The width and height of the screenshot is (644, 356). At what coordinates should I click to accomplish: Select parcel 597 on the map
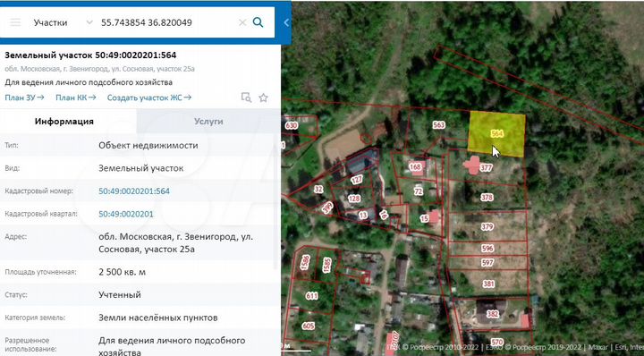click(487, 263)
